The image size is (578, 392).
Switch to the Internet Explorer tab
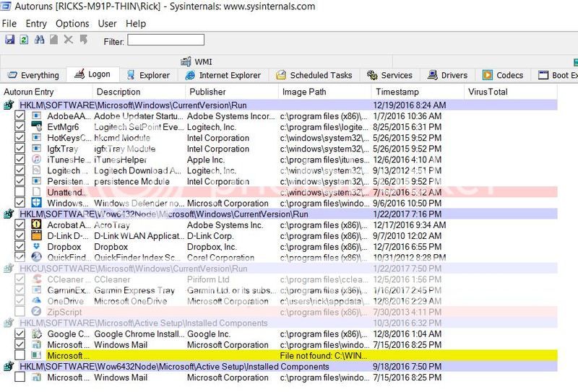tap(223, 75)
